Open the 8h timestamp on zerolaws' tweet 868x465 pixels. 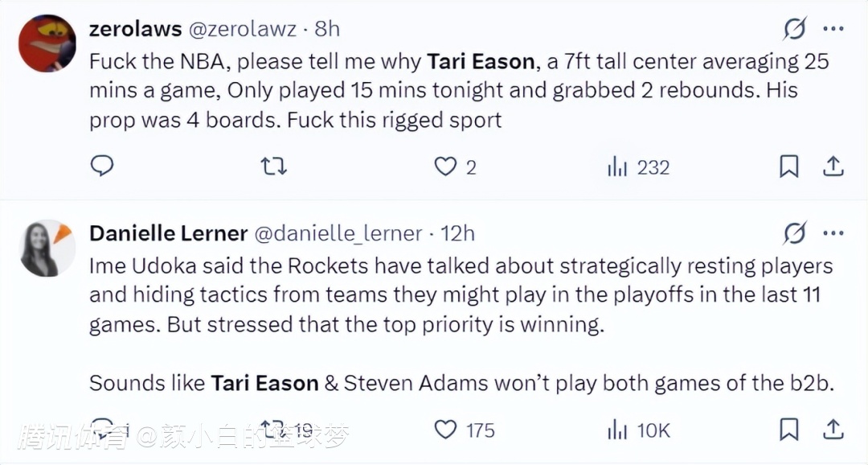click(x=327, y=29)
